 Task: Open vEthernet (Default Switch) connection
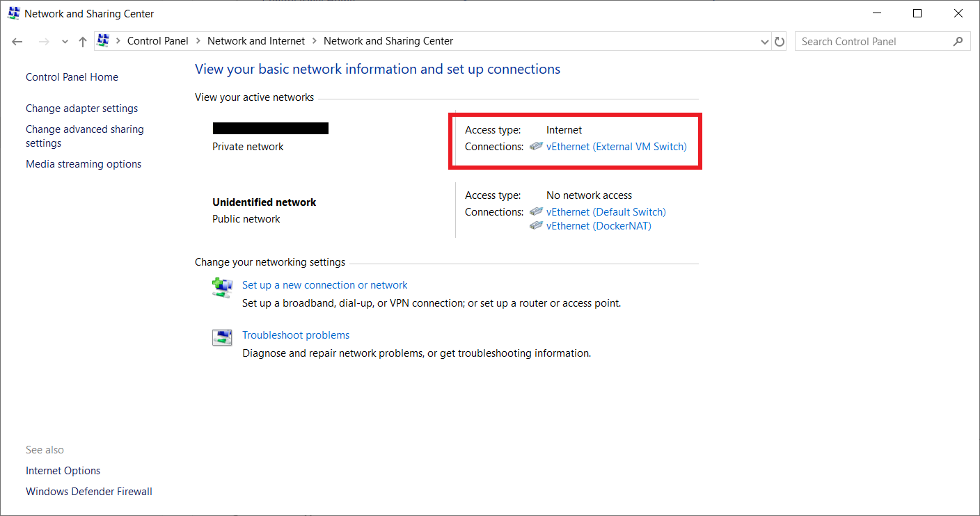tap(606, 212)
